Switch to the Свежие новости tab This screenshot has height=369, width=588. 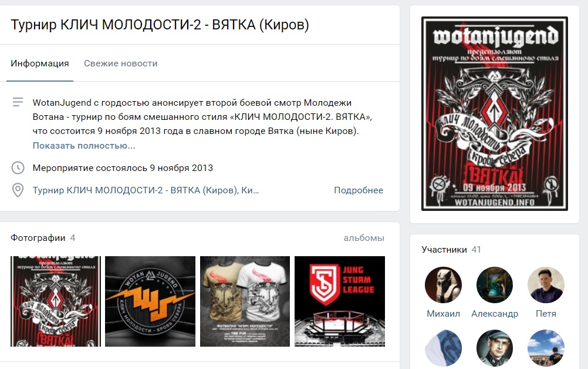coord(121,63)
